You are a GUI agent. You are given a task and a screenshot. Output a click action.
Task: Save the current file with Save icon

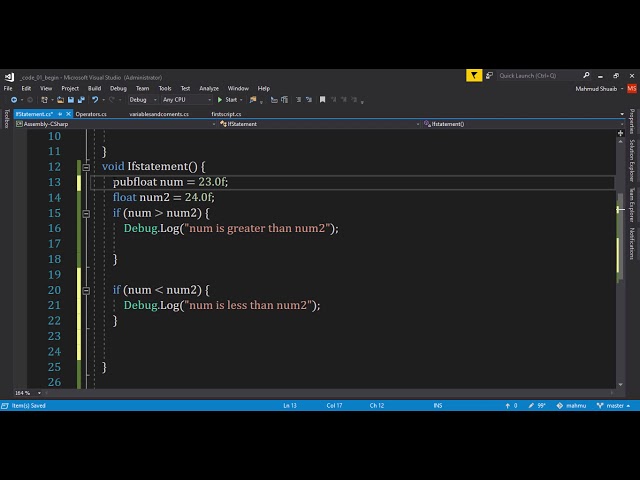click(x=71, y=100)
